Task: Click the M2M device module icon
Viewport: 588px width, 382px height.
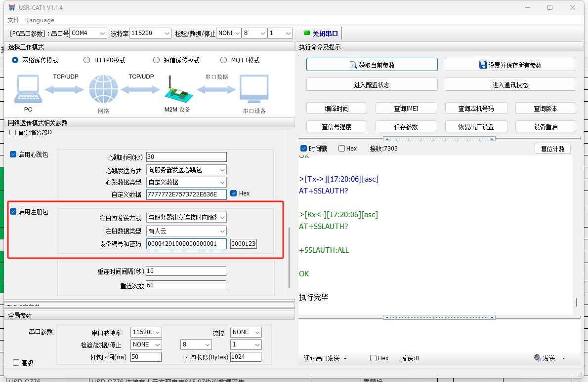Action: click(177, 90)
